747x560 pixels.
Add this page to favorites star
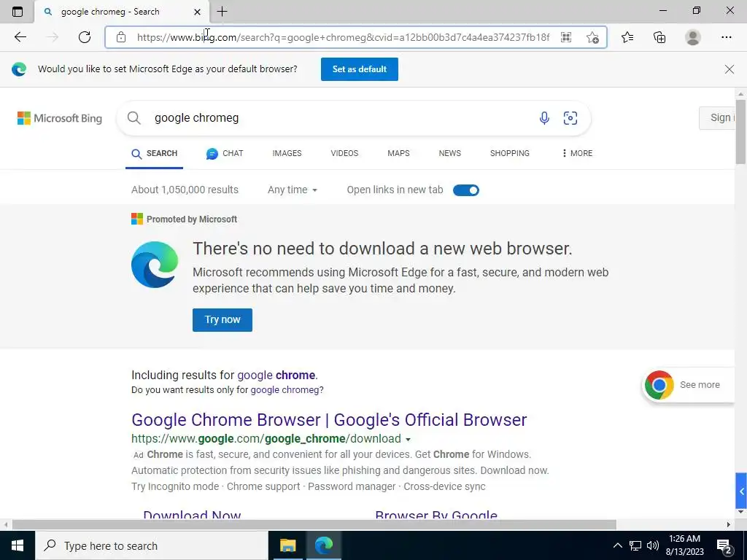tap(592, 37)
